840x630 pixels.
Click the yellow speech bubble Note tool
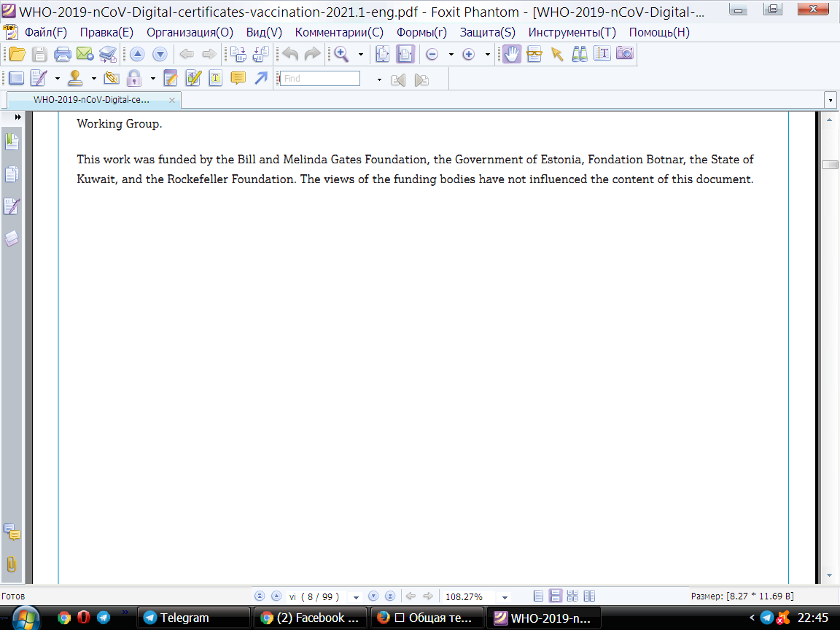pos(238,78)
